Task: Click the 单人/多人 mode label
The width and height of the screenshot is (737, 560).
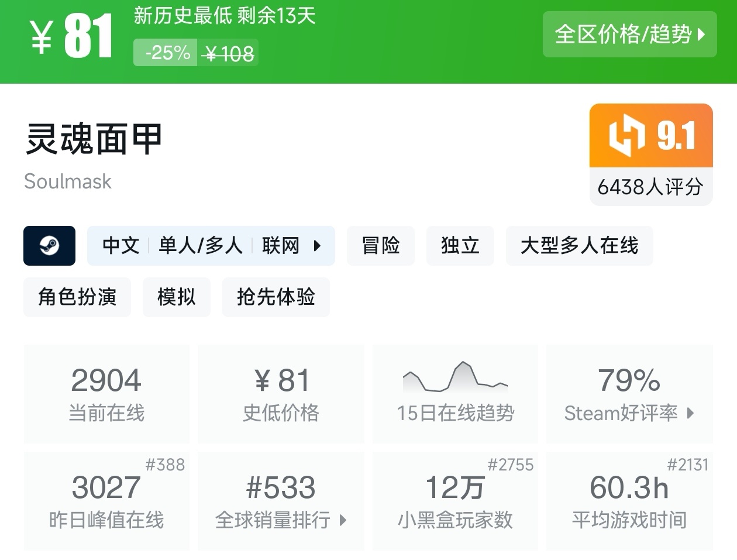Action: 201,246
